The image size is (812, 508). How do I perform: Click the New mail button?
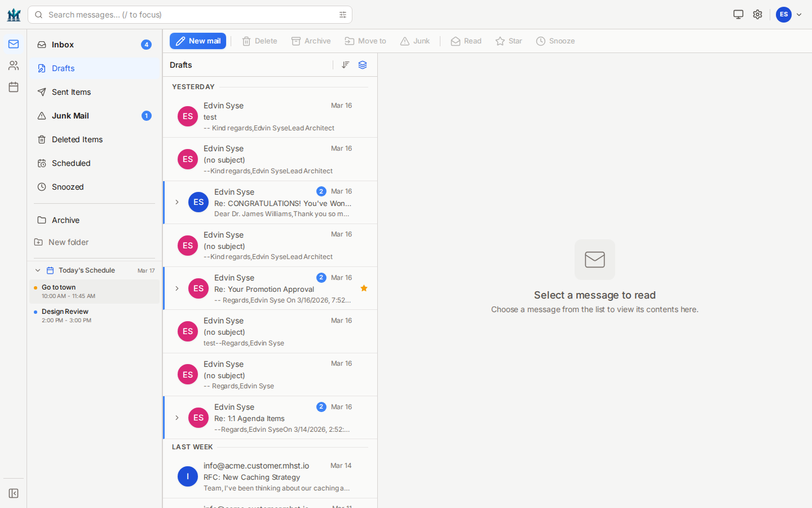pyautogui.click(x=198, y=41)
